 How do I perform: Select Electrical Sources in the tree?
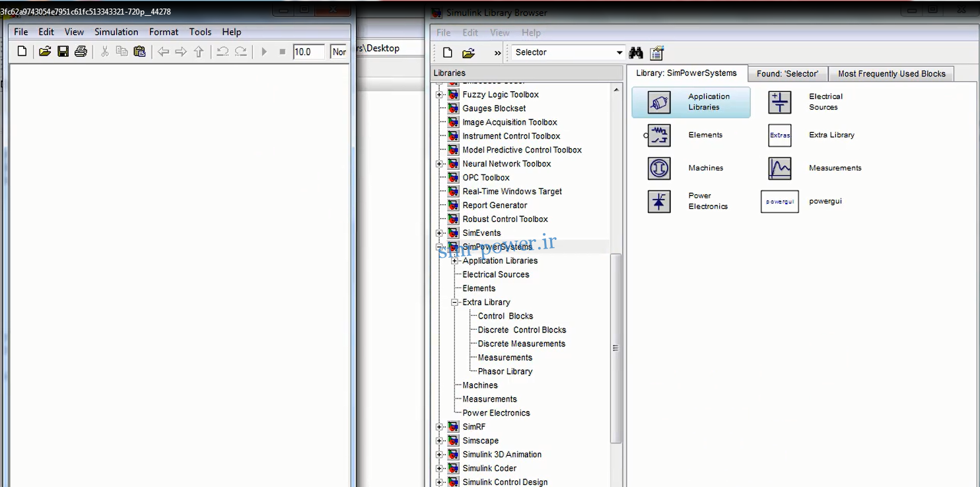click(x=496, y=275)
